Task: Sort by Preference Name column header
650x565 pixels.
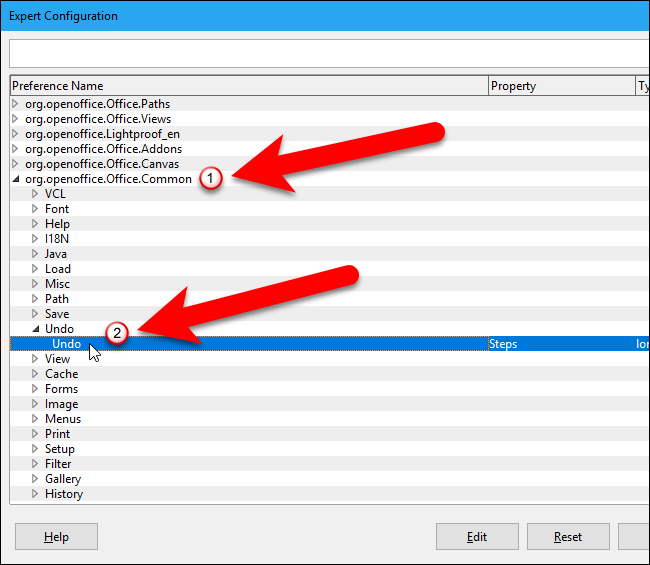Action: [x=249, y=86]
